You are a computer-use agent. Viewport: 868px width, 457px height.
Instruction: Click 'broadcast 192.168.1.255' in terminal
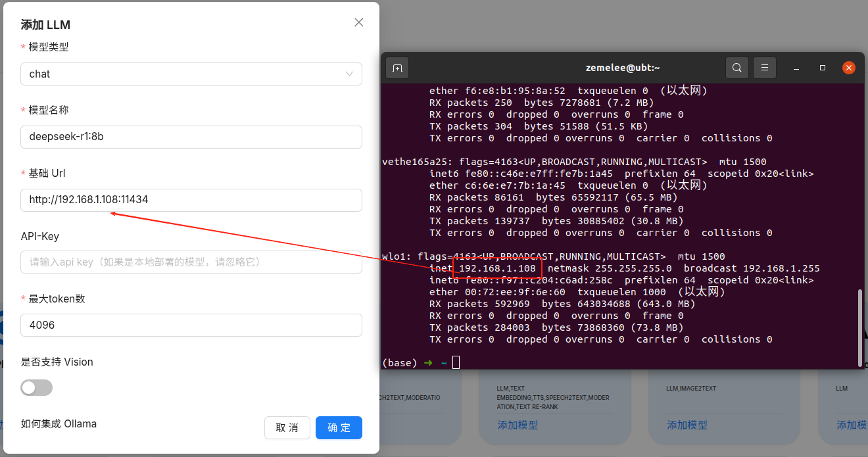click(752, 268)
